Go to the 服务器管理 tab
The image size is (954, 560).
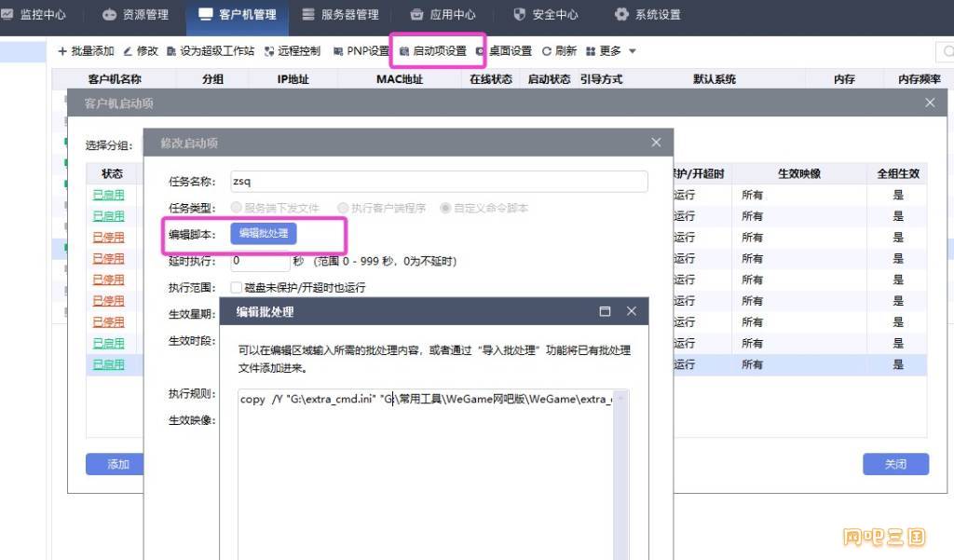[340, 15]
